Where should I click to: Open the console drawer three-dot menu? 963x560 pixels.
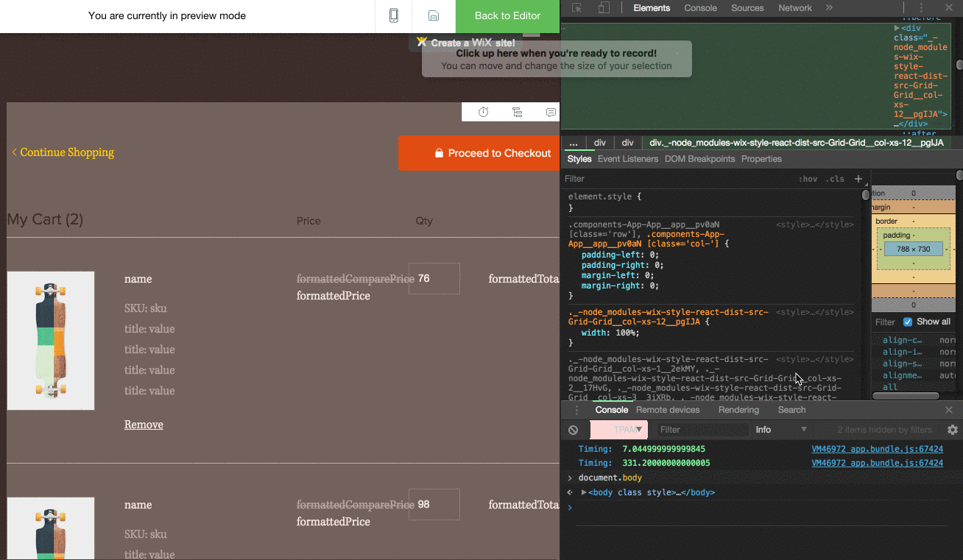(576, 410)
